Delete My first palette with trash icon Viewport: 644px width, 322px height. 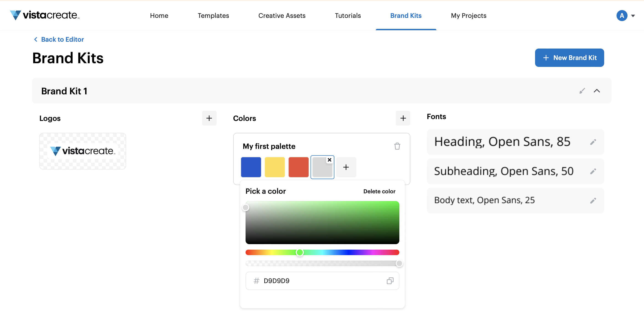click(397, 146)
